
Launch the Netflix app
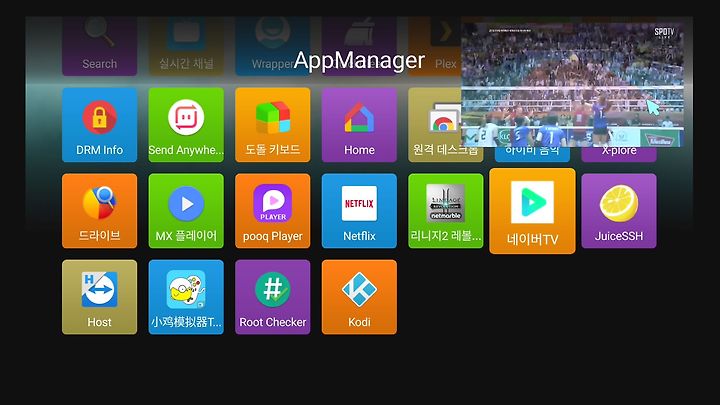click(x=359, y=211)
